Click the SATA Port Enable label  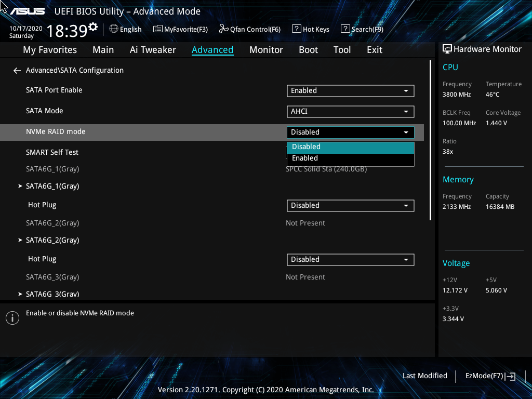(x=54, y=90)
